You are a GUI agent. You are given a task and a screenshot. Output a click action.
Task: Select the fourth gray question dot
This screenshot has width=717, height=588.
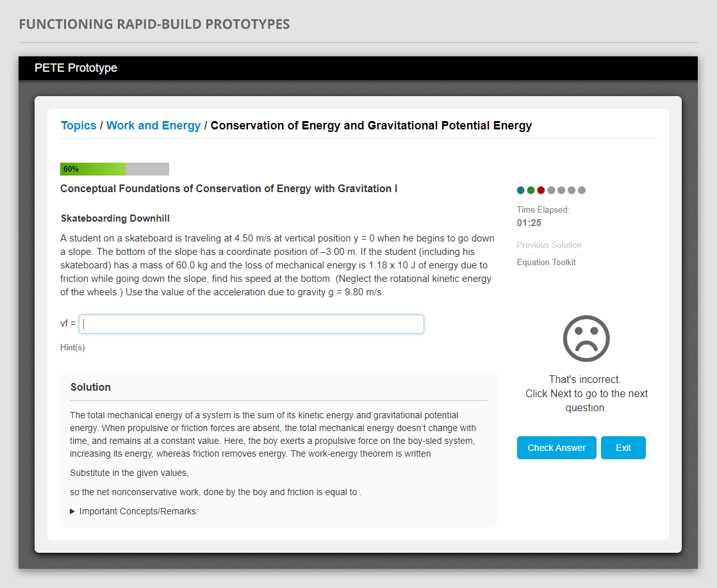click(551, 190)
